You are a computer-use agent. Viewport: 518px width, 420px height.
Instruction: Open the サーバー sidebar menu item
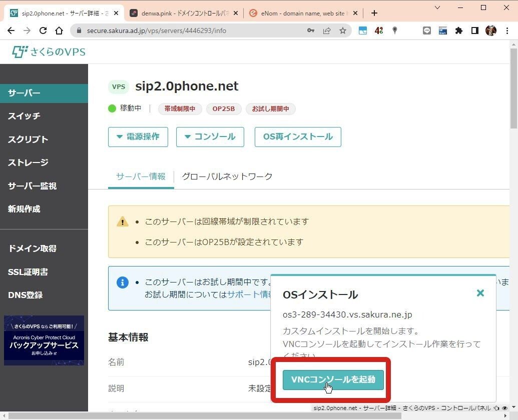click(x=44, y=93)
